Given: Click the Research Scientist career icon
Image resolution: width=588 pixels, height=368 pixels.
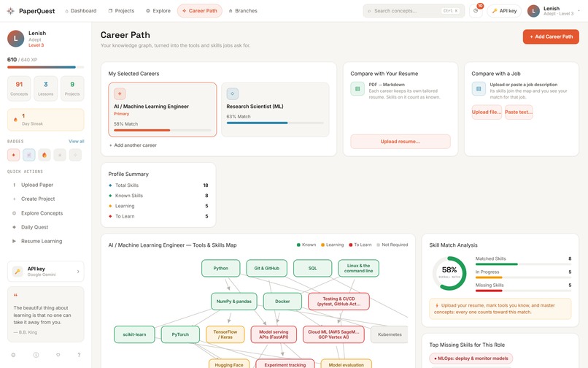Looking at the screenshot, I should point(233,93).
